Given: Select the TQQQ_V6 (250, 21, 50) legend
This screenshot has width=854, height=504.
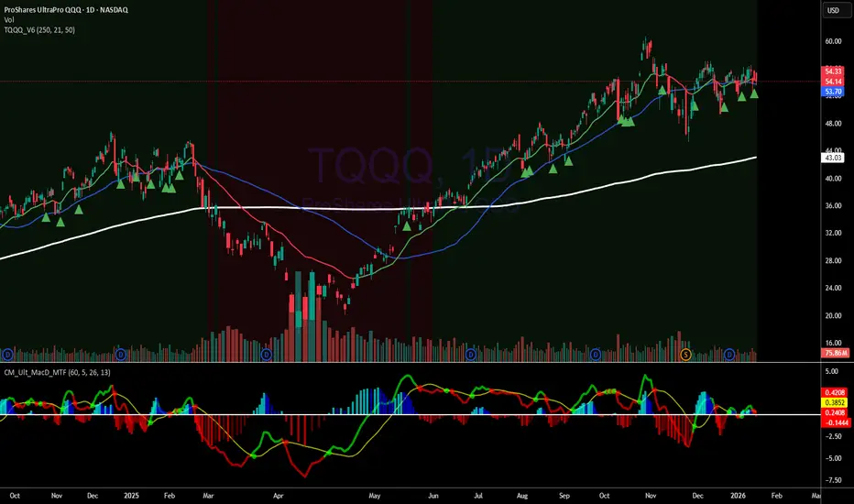Looking at the screenshot, I should (x=39, y=30).
